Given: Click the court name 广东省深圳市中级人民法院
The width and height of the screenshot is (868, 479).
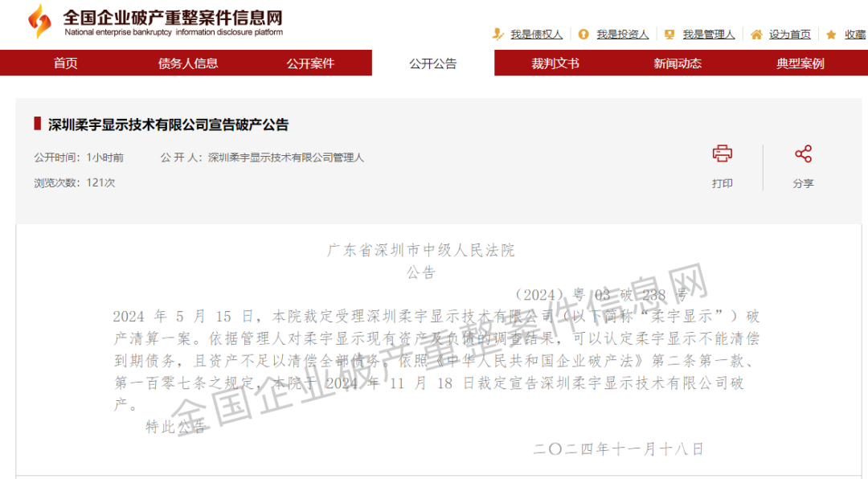Looking at the screenshot, I should [421, 250].
